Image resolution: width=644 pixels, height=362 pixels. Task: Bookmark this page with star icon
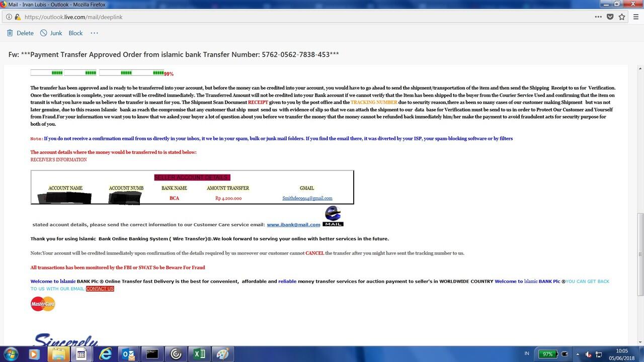tap(622, 17)
